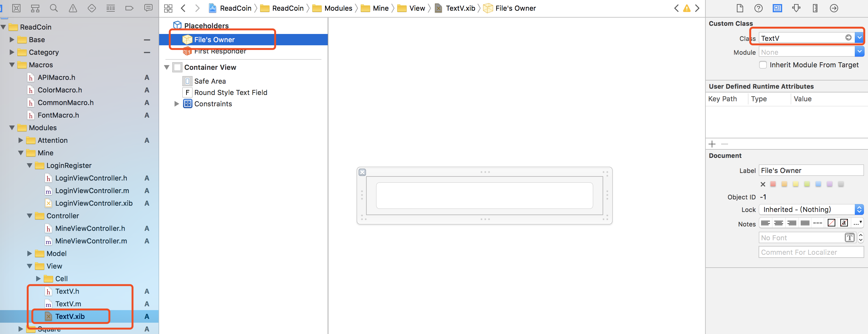Screen dimensions: 868x334
Task: Close the Container View on canvas
Action: click(x=362, y=172)
